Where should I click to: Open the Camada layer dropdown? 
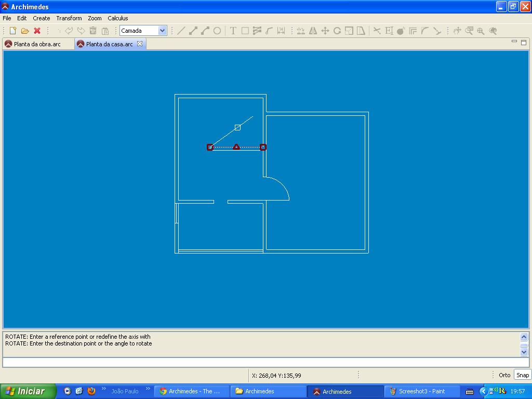pos(163,31)
